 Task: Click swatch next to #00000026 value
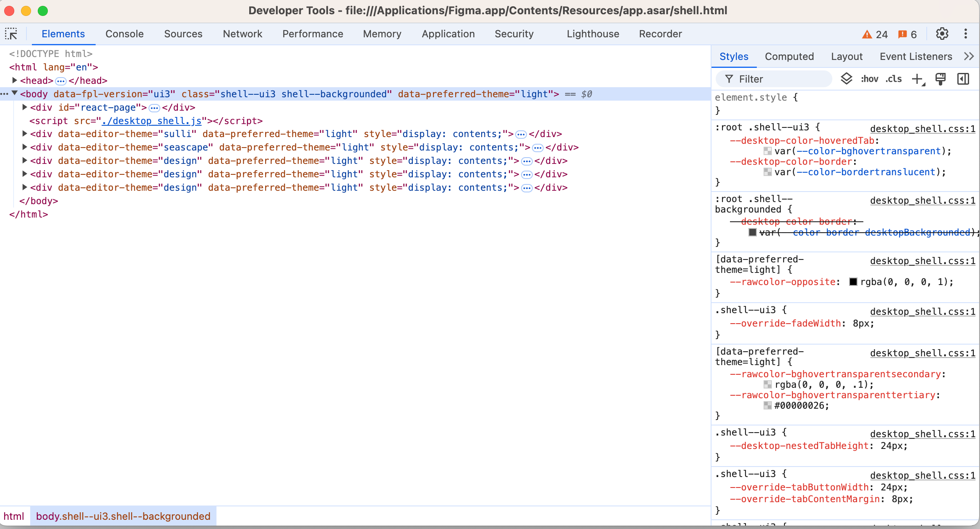point(768,405)
